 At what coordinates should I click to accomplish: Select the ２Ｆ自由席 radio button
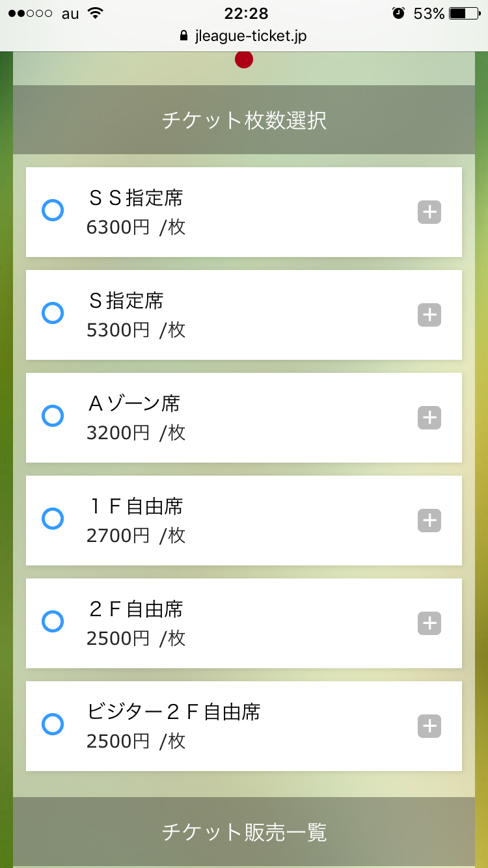[53, 621]
